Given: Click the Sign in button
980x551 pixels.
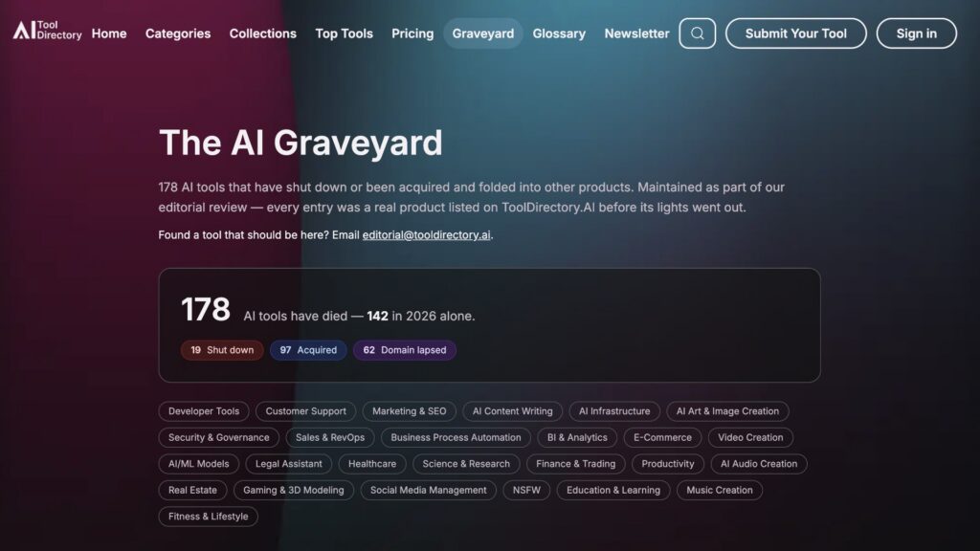Looking at the screenshot, I should tap(917, 33).
